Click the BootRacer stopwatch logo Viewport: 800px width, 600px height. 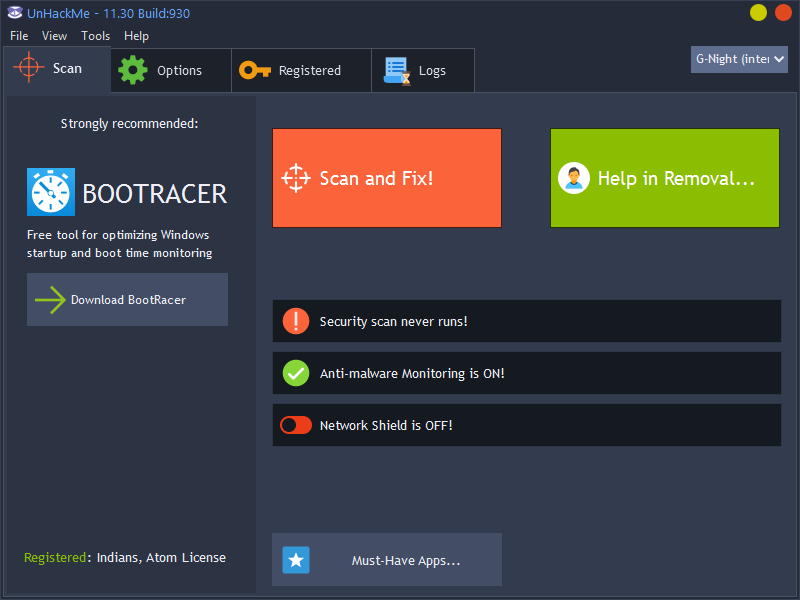(x=50, y=191)
